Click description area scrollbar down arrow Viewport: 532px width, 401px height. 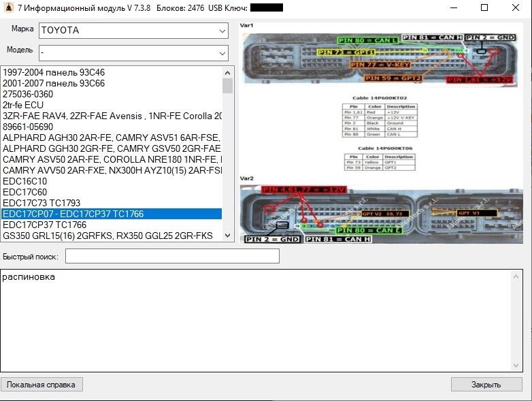516,366
